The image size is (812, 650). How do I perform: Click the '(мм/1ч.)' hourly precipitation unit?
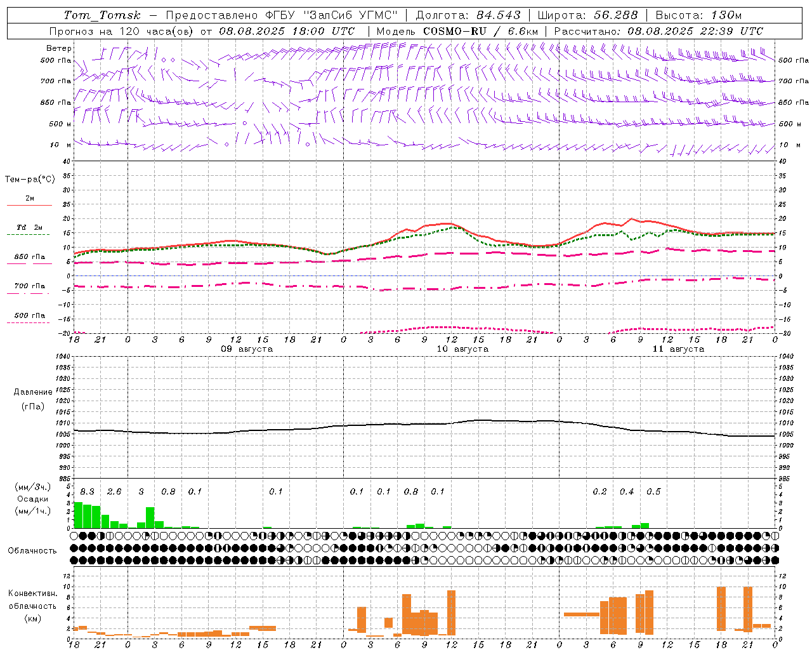pyautogui.click(x=33, y=511)
